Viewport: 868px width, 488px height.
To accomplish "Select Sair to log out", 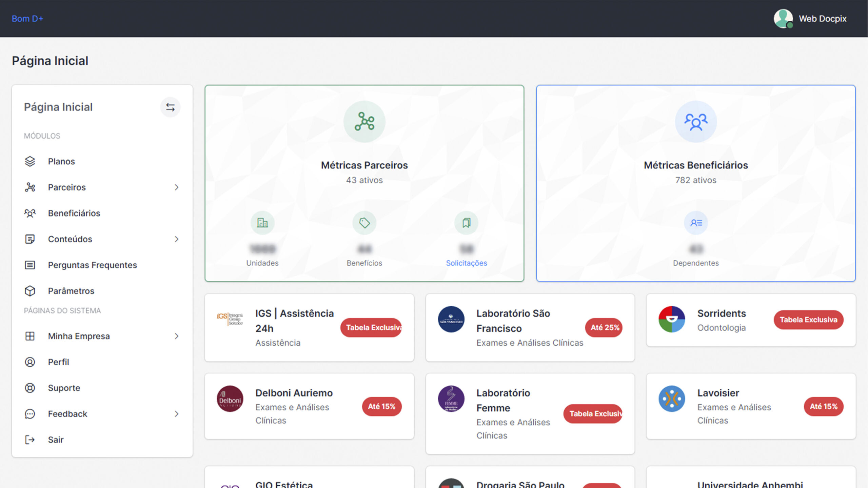I will pyautogui.click(x=102, y=440).
